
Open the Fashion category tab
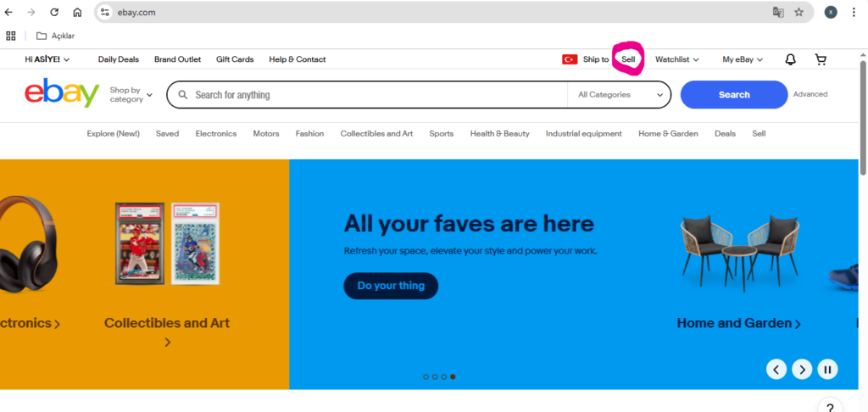(x=309, y=133)
